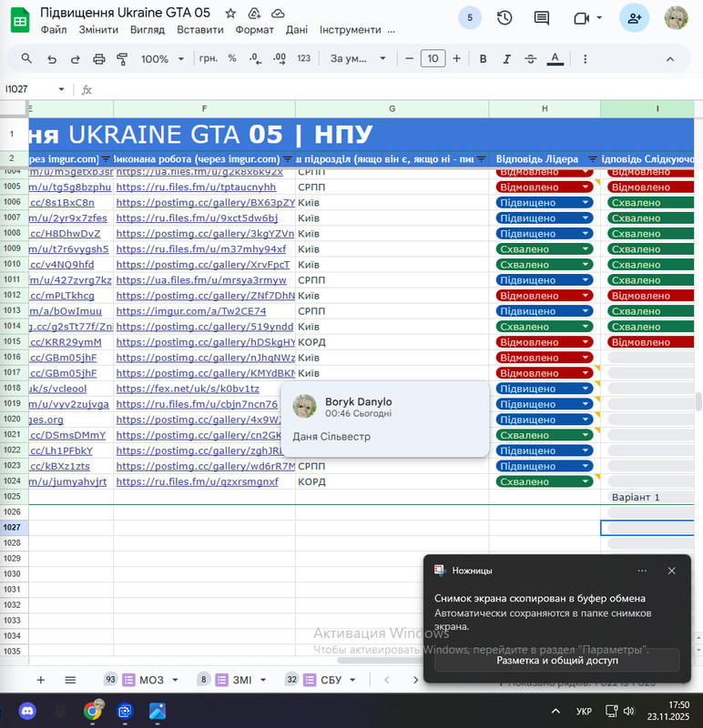Open the Дані menu
The width and height of the screenshot is (703, 728).
[x=297, y=30]
